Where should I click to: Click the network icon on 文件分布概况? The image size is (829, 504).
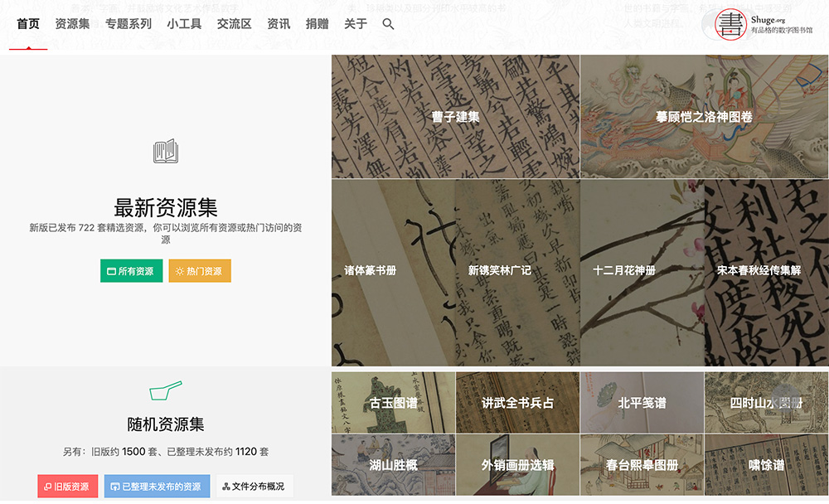225,487
